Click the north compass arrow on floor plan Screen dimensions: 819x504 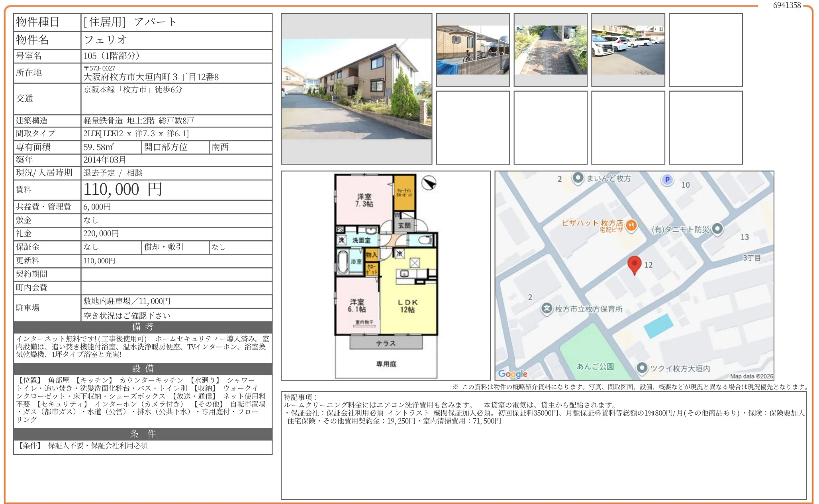coord(429,183)
